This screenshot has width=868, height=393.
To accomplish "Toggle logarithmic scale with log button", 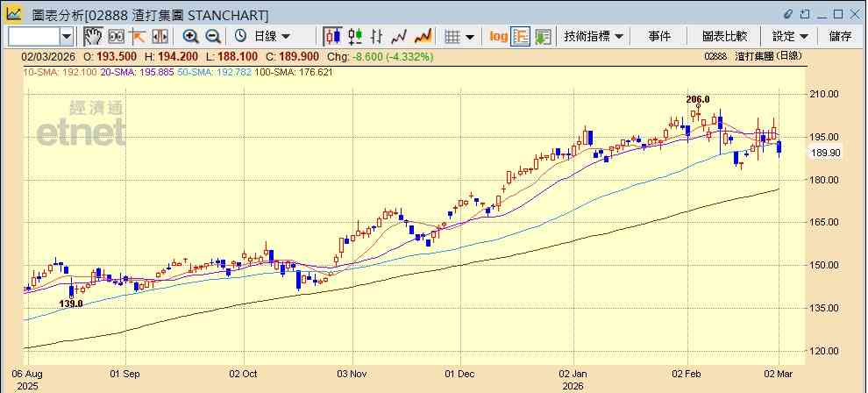I will coord(498,37).
